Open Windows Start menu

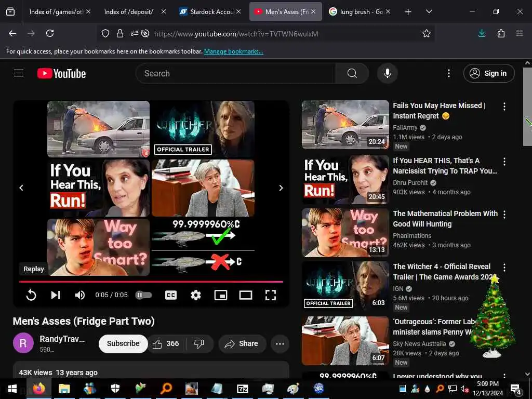click(12, 389)
